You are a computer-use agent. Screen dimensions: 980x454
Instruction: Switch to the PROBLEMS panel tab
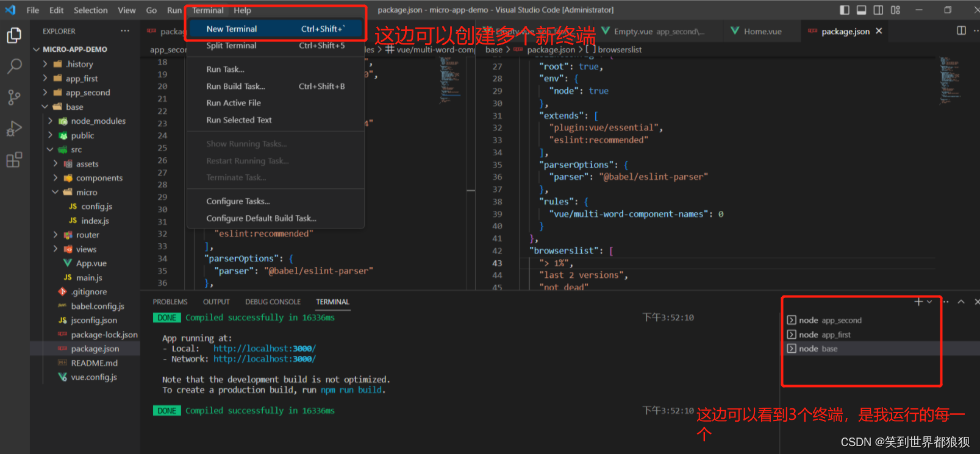click(170, 302)
